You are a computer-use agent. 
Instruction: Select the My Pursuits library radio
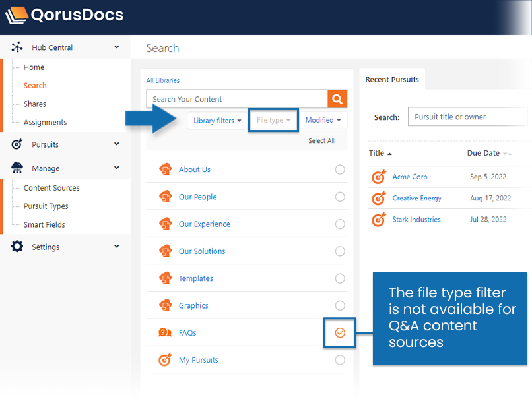[340, 360]
